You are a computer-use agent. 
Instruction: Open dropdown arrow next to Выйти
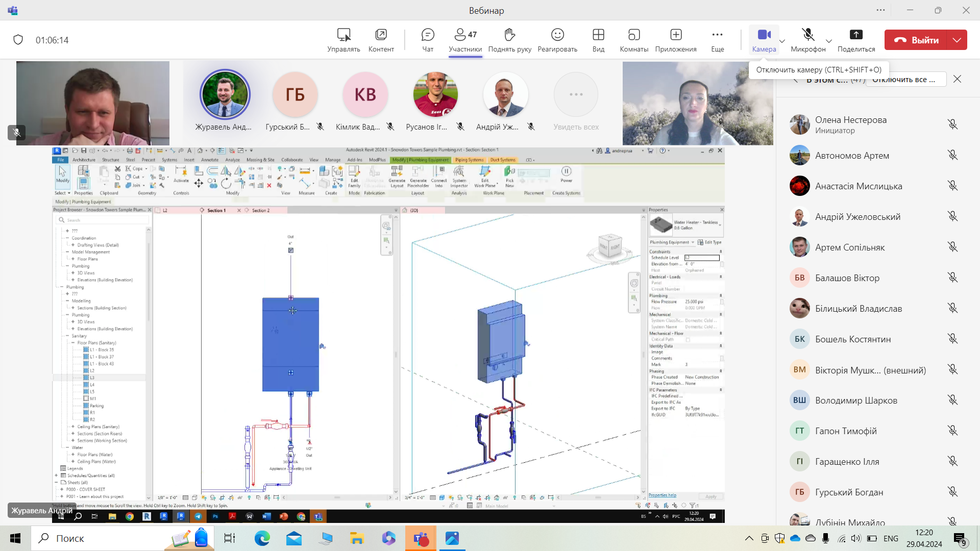[x=957, y=40]
